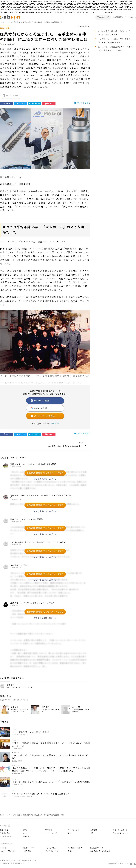This screenshot has width=136, height=868.
Task: Share article via top Facebook share button
Action: click(x=6, y=103)
